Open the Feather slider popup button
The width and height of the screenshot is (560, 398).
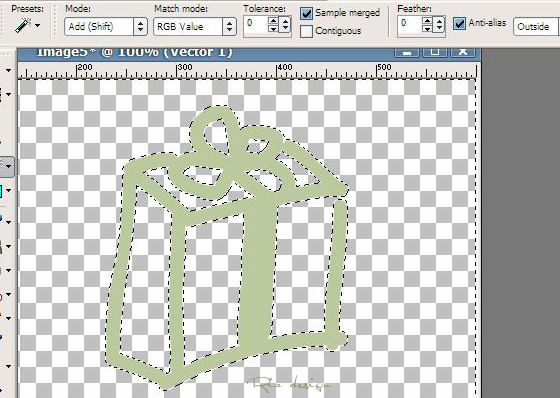[439, 24]
